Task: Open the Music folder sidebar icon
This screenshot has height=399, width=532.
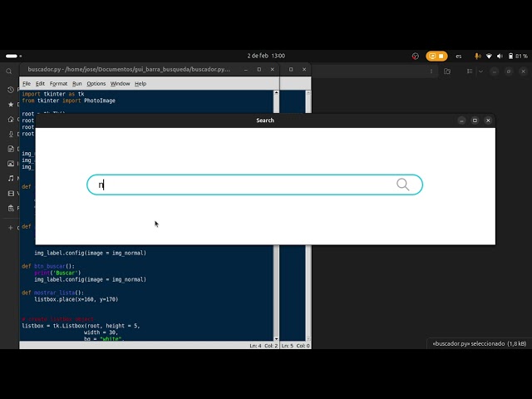Action: click(x=11, y=179)
